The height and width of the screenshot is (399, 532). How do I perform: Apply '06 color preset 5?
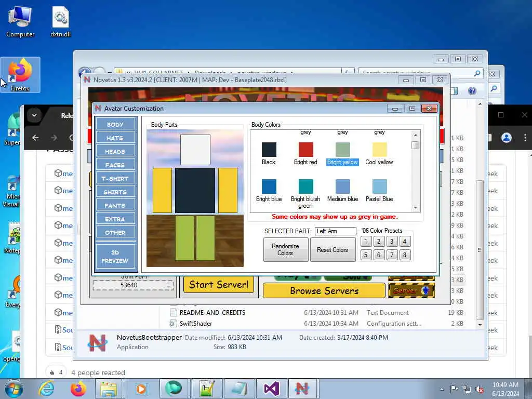pos(366,255)
